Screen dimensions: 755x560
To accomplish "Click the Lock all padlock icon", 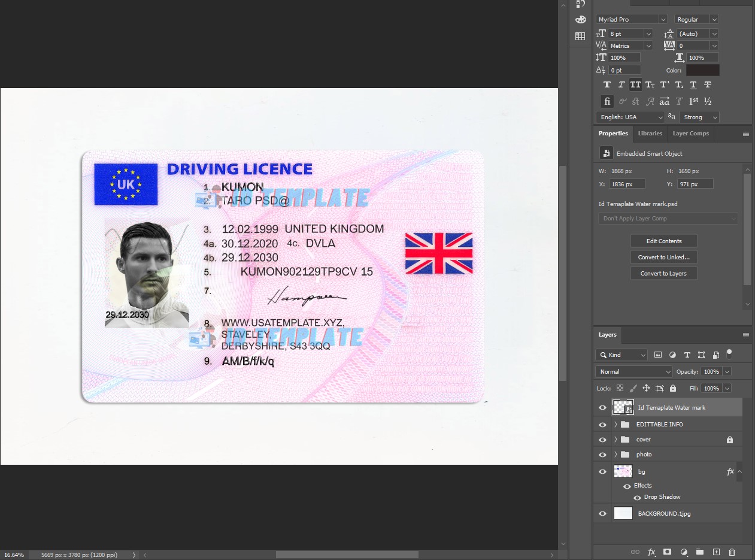I will tap(672, 388).
